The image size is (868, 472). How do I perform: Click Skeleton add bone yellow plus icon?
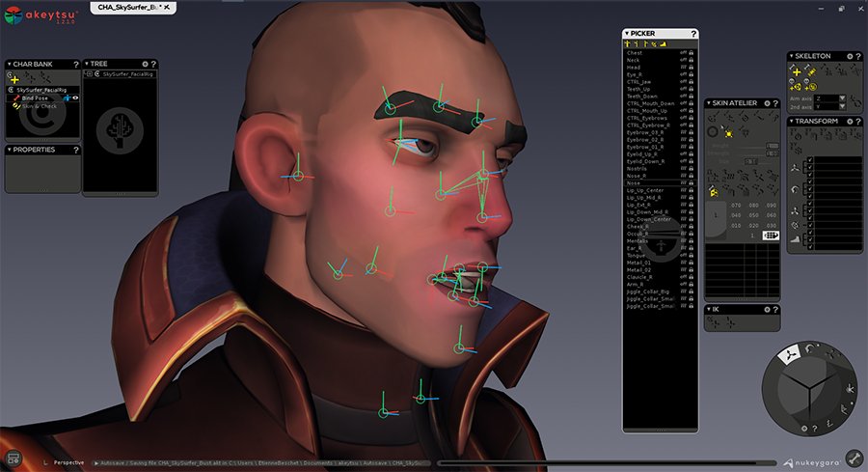point(797,72)
